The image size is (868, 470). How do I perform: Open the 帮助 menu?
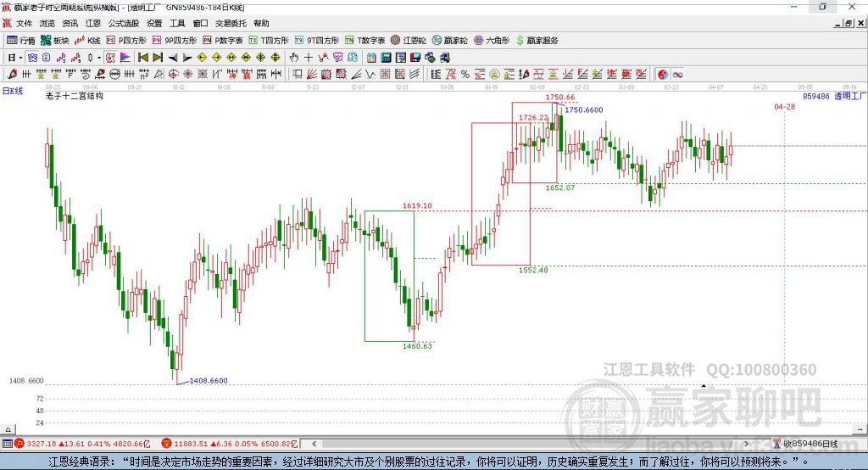click(261, 23)
